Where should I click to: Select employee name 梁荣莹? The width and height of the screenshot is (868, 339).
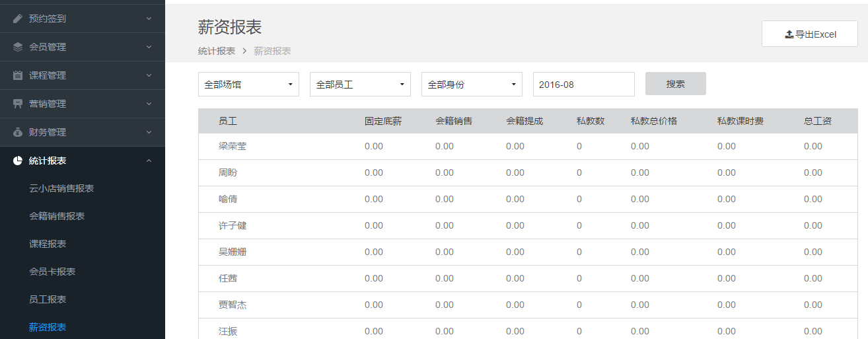(x=233, y=146)
